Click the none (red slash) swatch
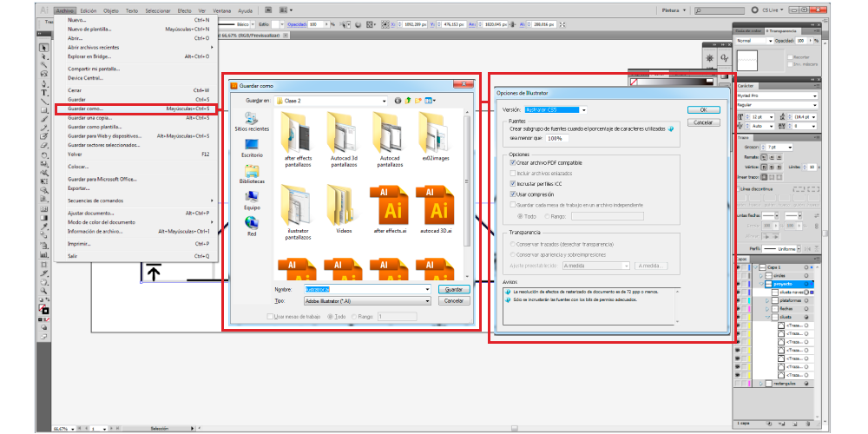 (635, 82)
